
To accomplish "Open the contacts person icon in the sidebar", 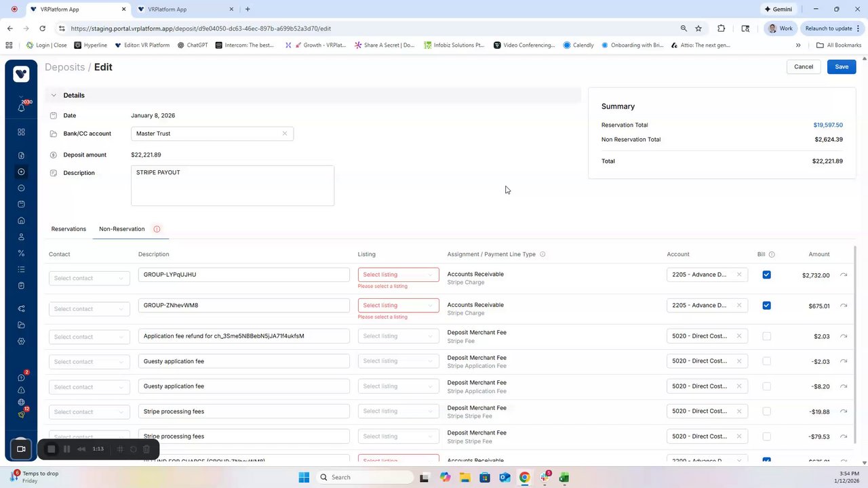I will tap(21, 237).
